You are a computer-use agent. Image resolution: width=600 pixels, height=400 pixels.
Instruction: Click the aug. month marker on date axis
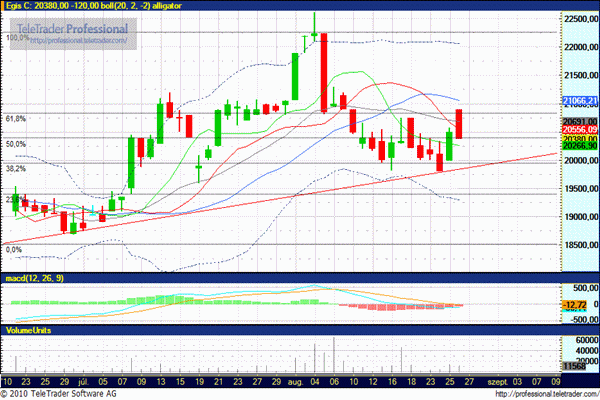pos(299,382)
